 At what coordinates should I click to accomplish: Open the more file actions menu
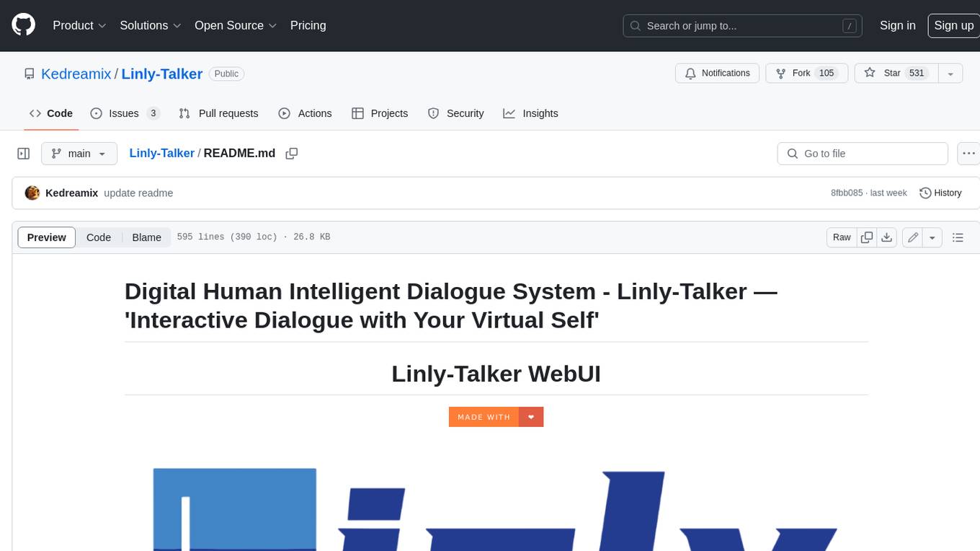pyautogui.click(x=968, y=154)
